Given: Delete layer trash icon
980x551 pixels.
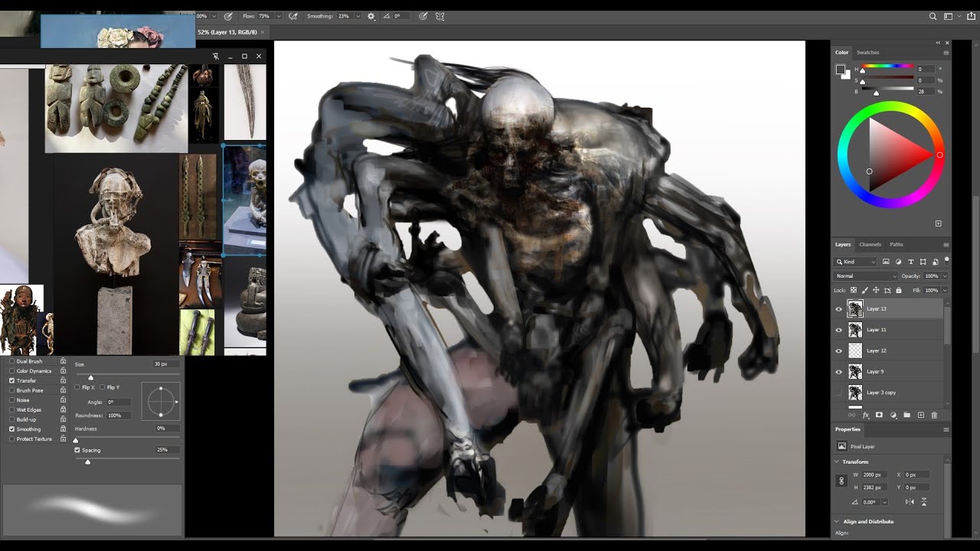Looking at the screenshot, I should point(934,415).
